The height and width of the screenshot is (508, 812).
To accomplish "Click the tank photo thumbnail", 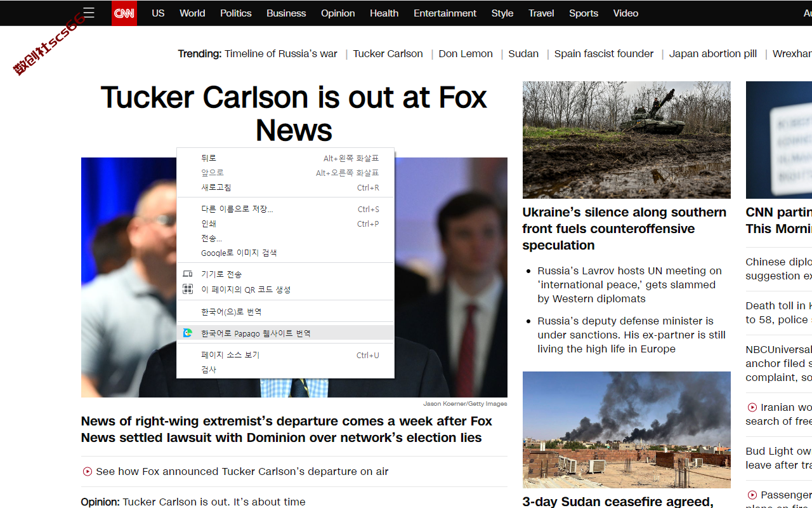I will tap(627, 140).
